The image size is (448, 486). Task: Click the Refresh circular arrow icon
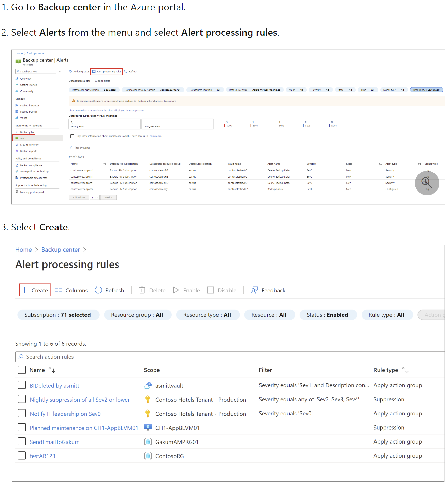98,290
